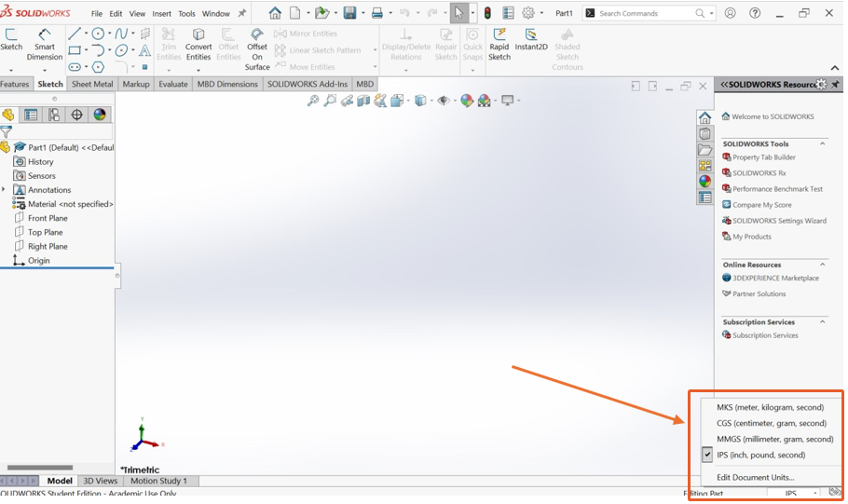Select Material not specified item
Viewport: 848px width, 504px height.
[70, 204]
